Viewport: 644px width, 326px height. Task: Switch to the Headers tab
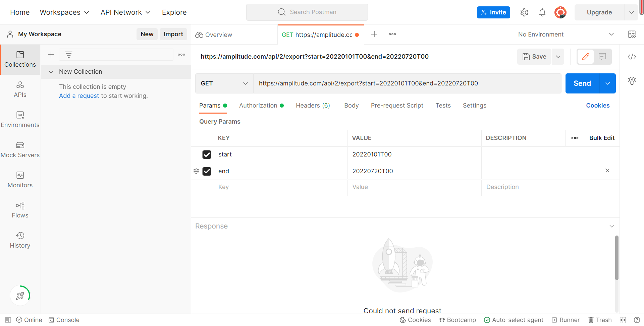(313, 106)
